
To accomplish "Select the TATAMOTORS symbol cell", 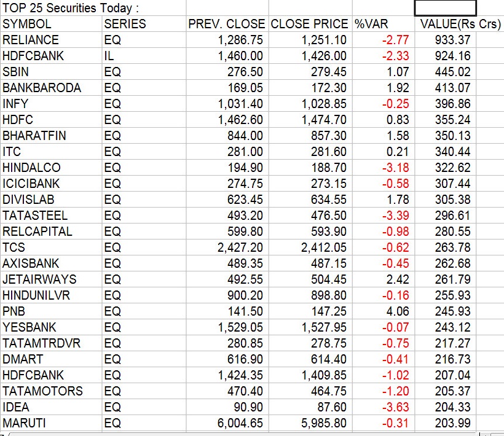I will (42, 391).
